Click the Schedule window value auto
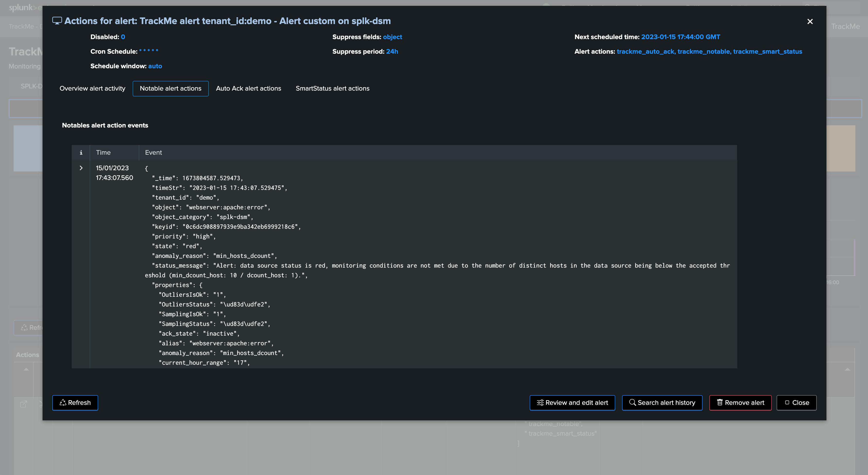This screenshot has height=475, width=868. [x=155, y=66]
